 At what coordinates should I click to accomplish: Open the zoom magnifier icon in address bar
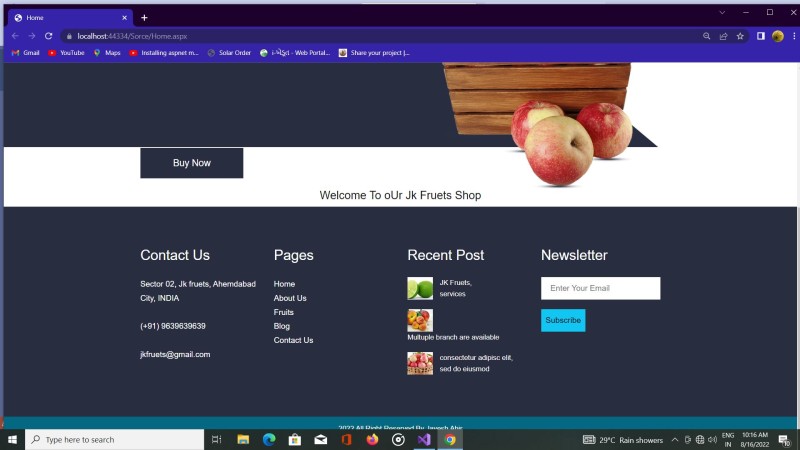(x=707, y=36)
